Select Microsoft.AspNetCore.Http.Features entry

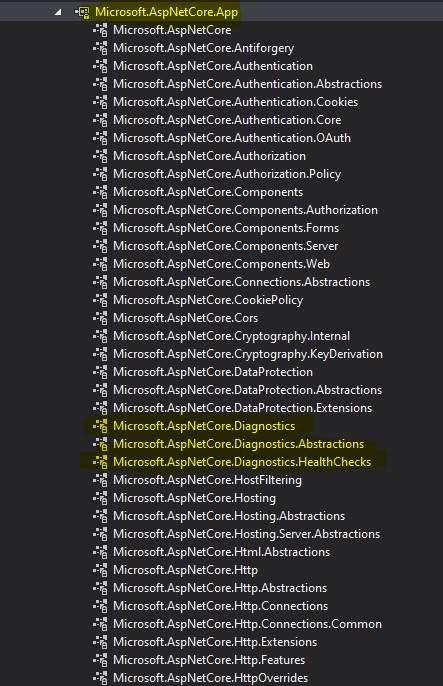209,660
